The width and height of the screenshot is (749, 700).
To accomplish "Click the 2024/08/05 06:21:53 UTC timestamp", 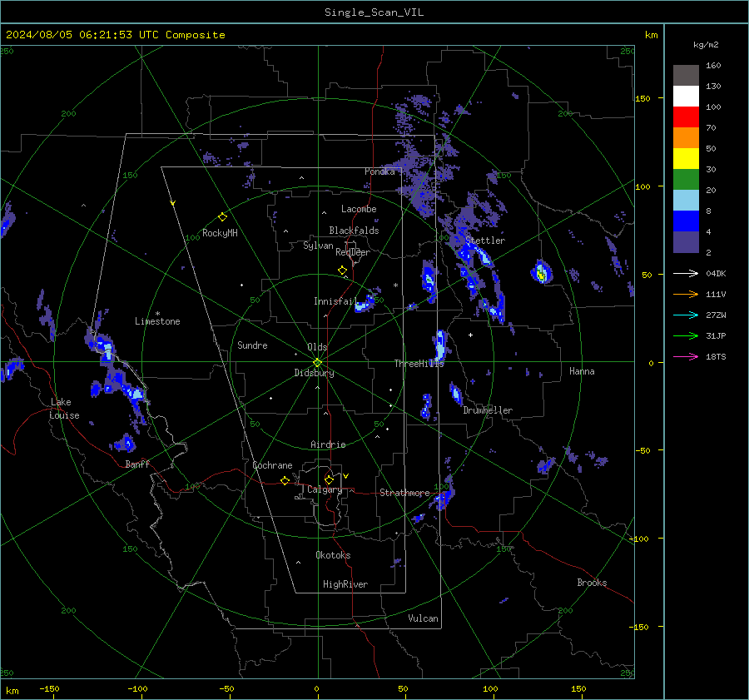I will [115, 35].
